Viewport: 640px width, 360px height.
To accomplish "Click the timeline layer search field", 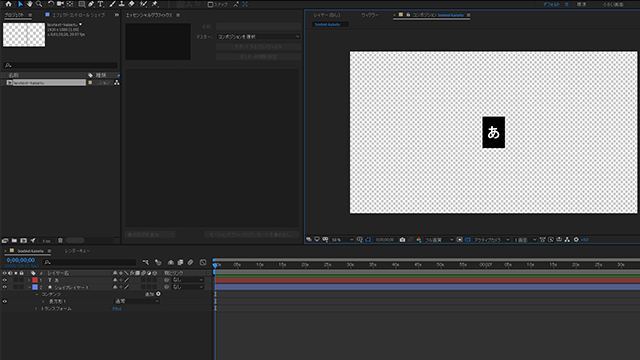I will [89, 262].
